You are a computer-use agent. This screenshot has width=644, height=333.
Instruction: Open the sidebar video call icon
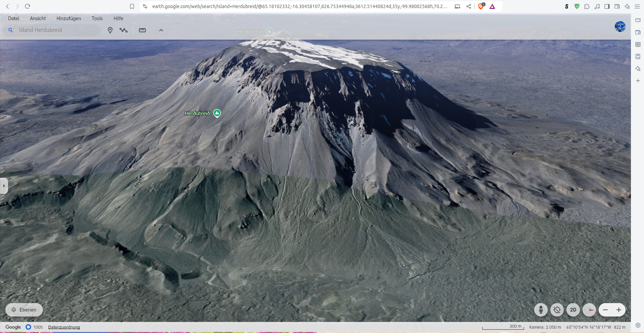point(638,20)
